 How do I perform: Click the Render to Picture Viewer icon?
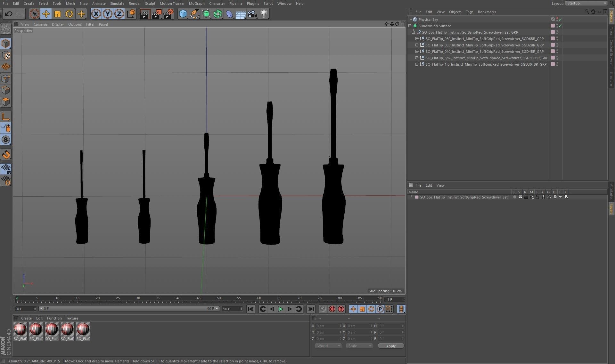pyautogui.click(x=156, y=14)
